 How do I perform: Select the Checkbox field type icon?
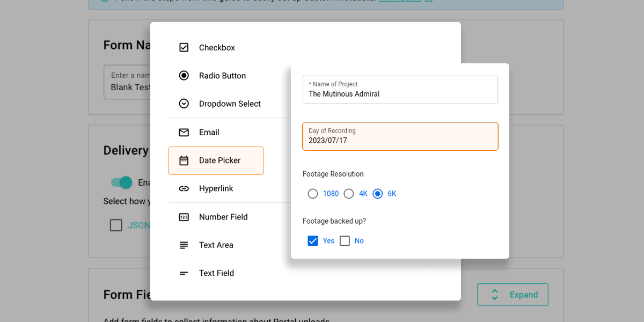point(184,47)
